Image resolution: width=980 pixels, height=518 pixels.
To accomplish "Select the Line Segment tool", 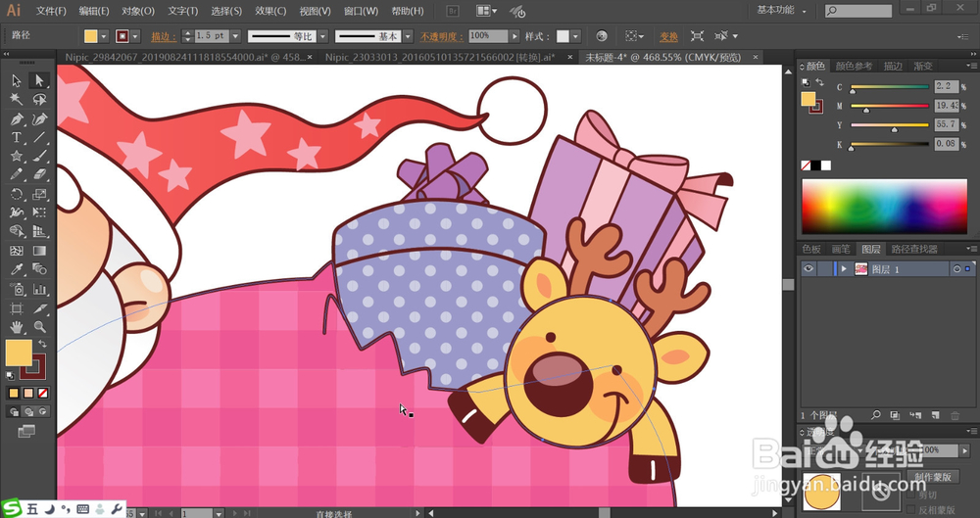I will (x=39, y=137).
